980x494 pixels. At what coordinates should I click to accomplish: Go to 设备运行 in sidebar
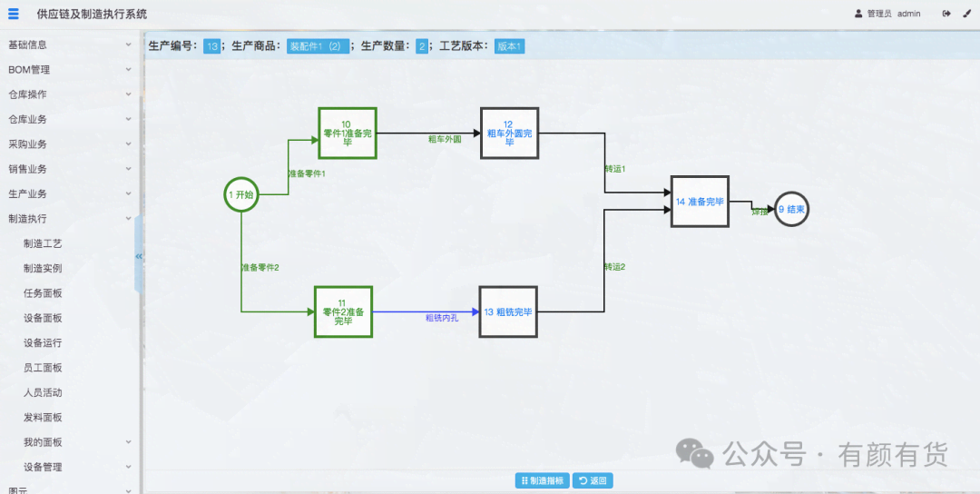point(43,343)
